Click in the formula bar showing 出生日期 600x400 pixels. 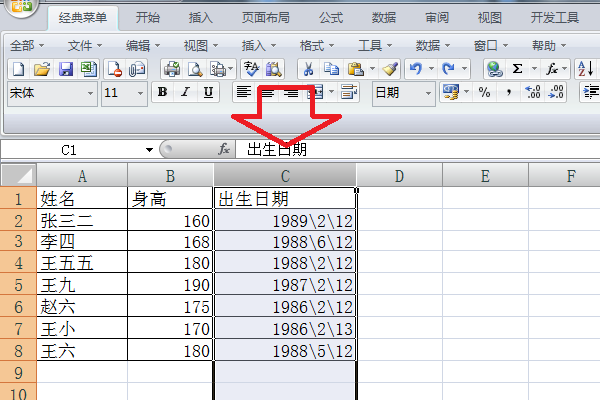[418, 149]
